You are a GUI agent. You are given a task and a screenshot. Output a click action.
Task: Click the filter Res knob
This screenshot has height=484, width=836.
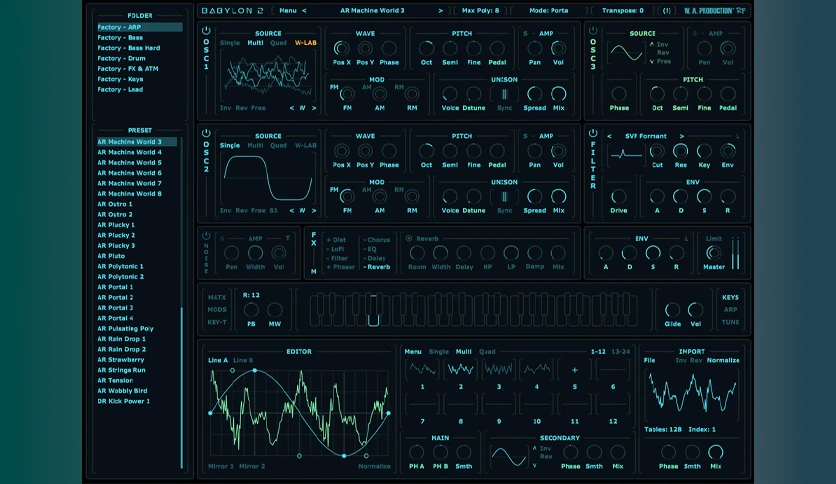(x=680, y=151)
